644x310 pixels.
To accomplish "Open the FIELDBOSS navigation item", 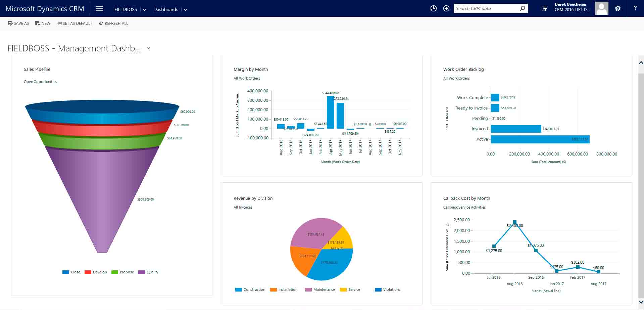I will pos(126,9).
